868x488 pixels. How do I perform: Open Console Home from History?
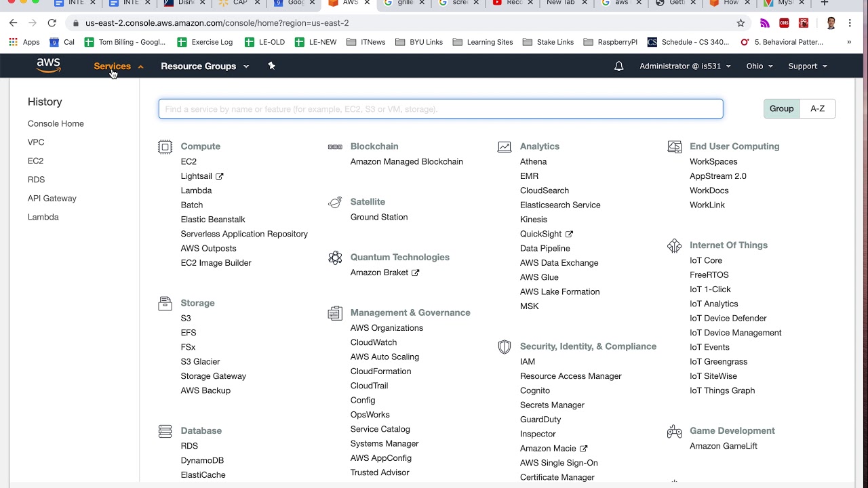(56, 123)
